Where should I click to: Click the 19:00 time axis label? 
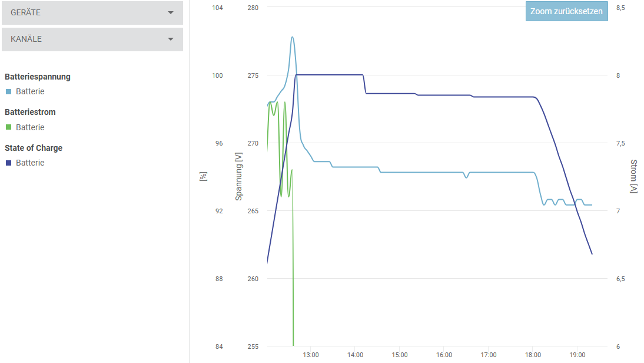577,355
